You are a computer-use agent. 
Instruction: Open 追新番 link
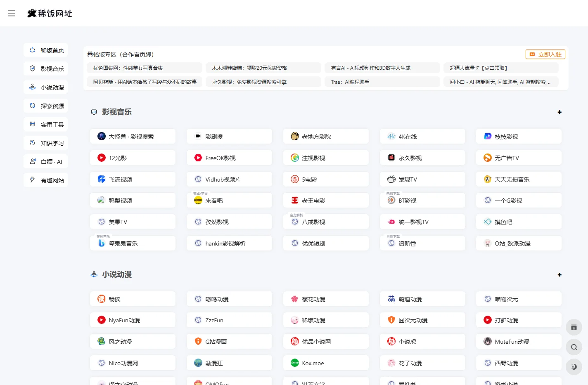[422, 243]
